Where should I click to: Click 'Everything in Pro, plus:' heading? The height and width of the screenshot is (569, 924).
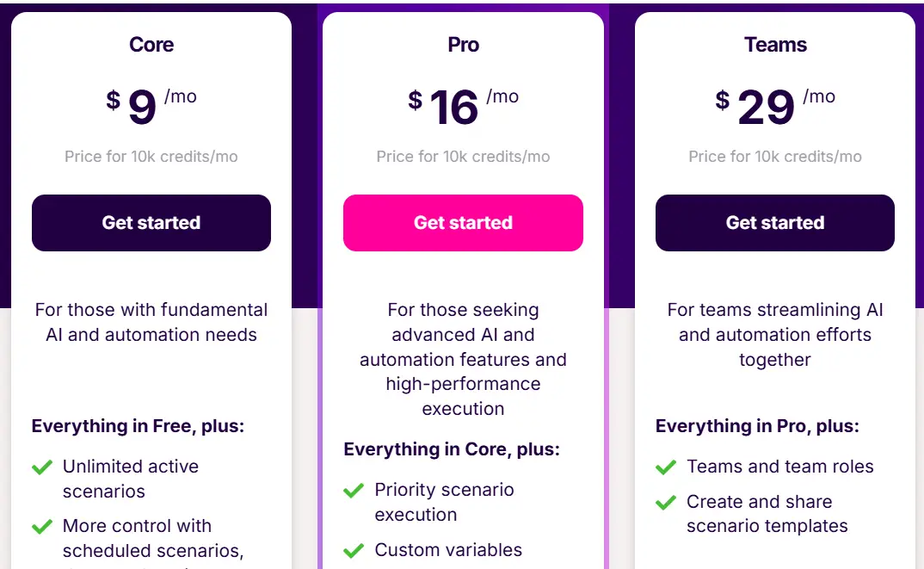(757, 426)
